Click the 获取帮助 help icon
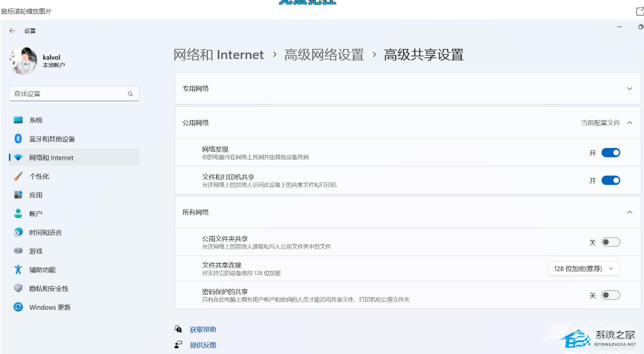Screen dimensions: 644x354 tap(178, 329)
